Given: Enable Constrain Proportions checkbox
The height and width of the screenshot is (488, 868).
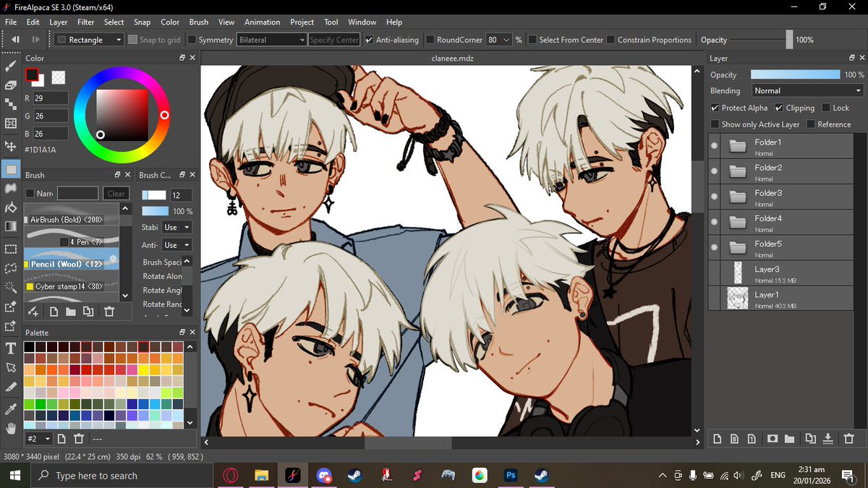Looking at the screenshot, I should [611, 40].
